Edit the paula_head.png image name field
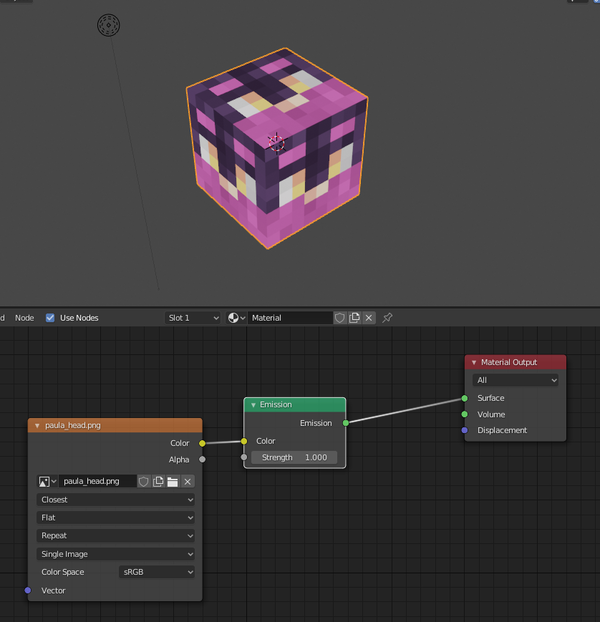 click(x=98, y=482)
